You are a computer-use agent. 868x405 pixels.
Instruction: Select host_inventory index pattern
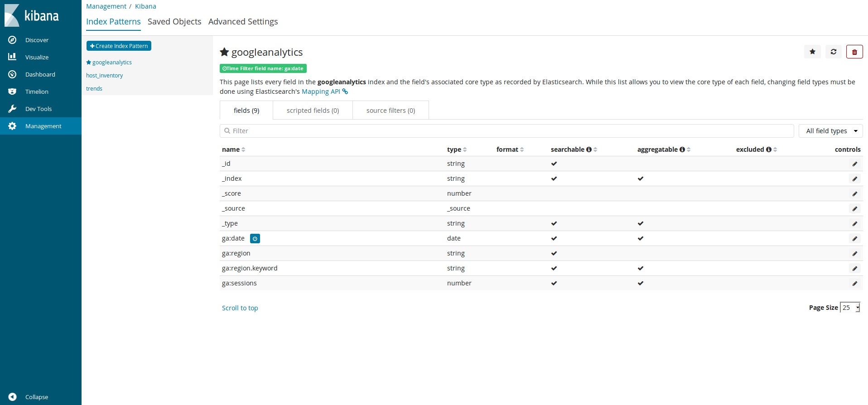(x=105, y=76)
